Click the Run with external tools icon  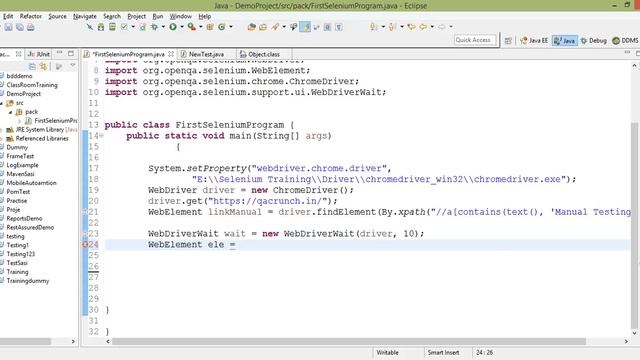[x=191, y=27]
